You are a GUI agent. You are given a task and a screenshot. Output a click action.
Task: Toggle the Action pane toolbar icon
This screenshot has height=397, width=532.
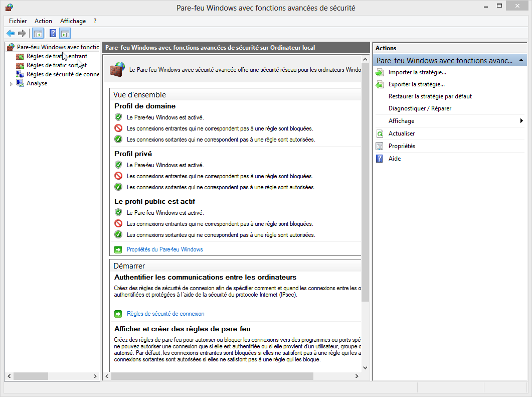pos(65,33)
